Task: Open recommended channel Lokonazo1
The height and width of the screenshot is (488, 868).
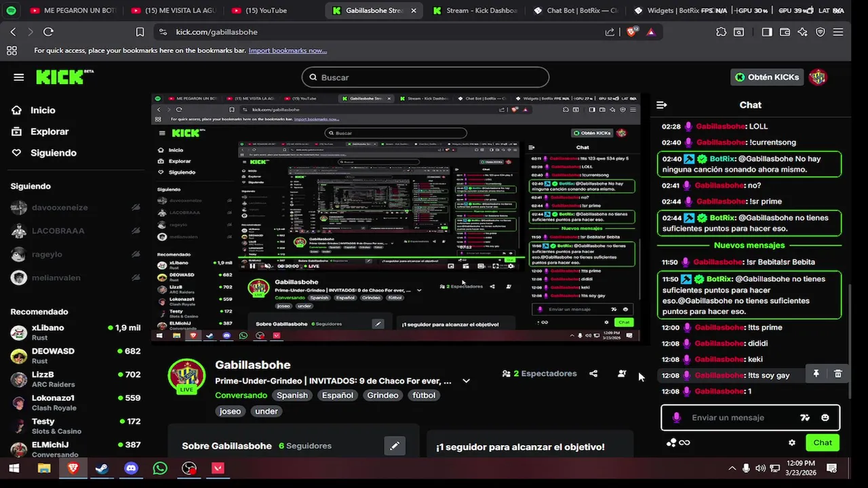Action: (75, 403)
